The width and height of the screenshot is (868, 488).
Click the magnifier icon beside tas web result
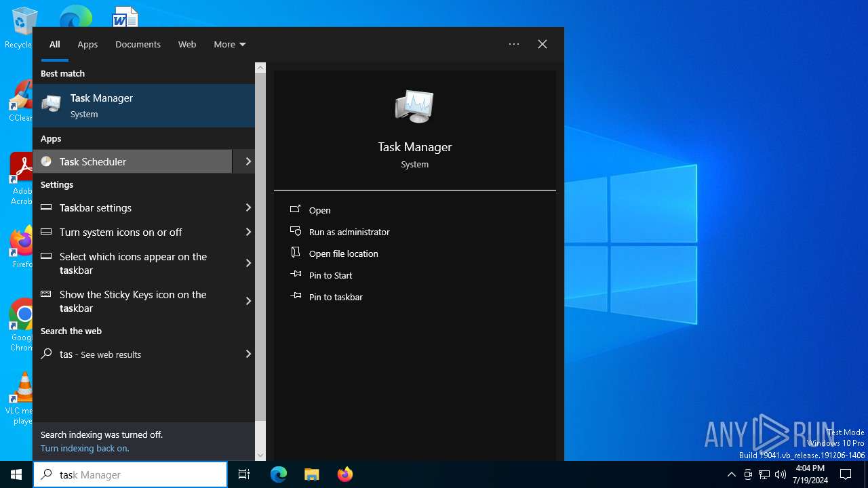tap(46, 354)
